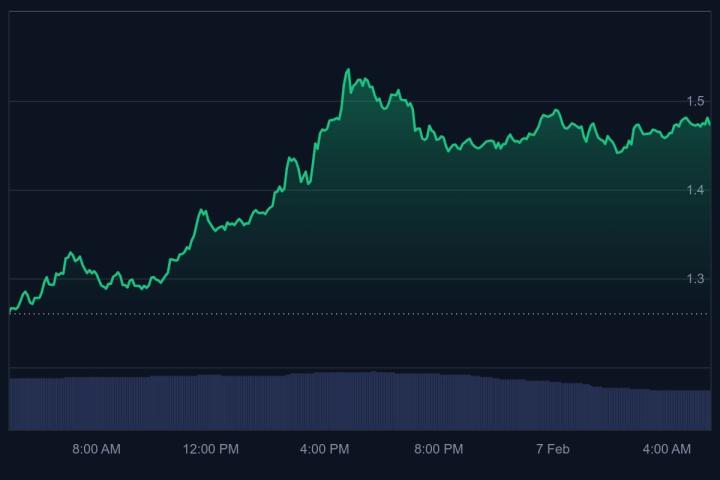This screenshot has width=720, height=480.
Task: Click the 1.5 price axis label
Action: [x=695, y=101]
